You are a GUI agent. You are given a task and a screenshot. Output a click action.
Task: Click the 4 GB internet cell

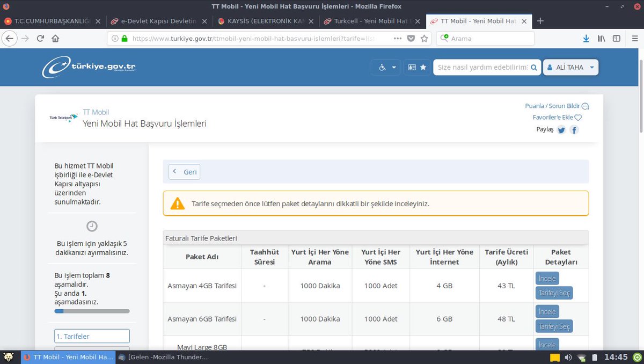point(444,286)
